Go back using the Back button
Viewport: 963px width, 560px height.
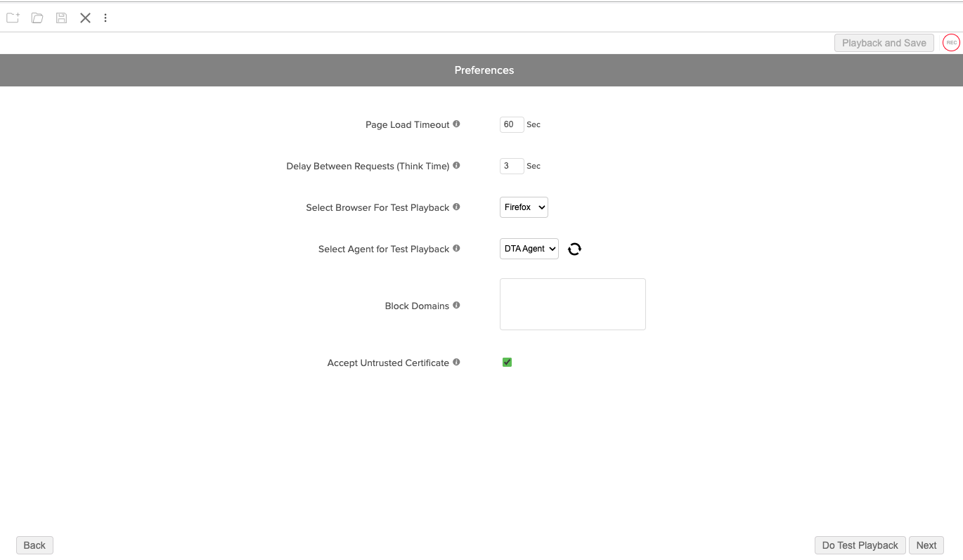[34, 545]
